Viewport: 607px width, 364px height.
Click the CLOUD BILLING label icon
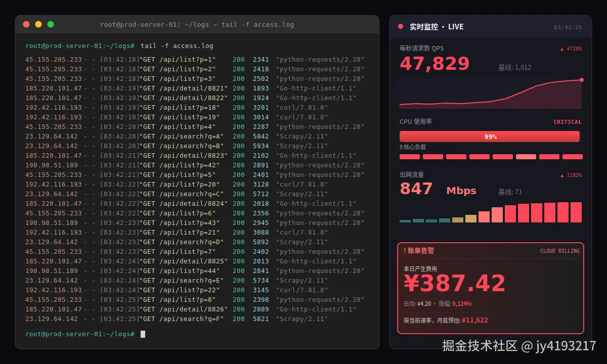point(561,251)
